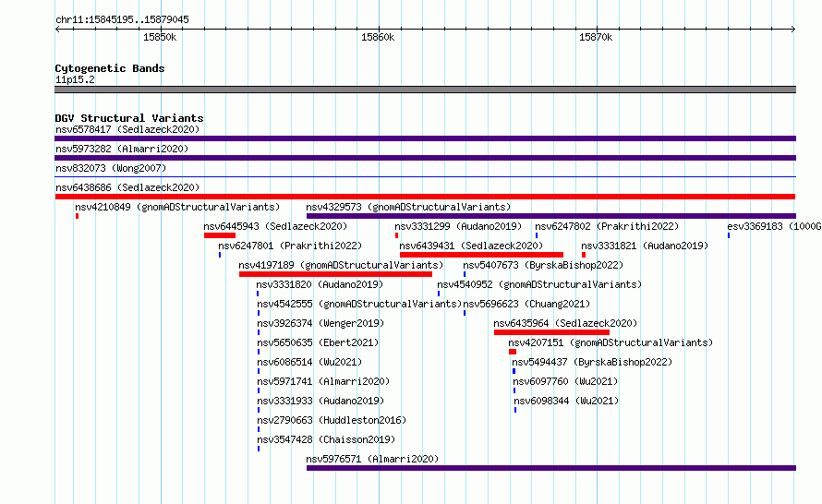Click the esv3369183 variant label
Screen dimensions: 822x504
click(x=774, y=226)
